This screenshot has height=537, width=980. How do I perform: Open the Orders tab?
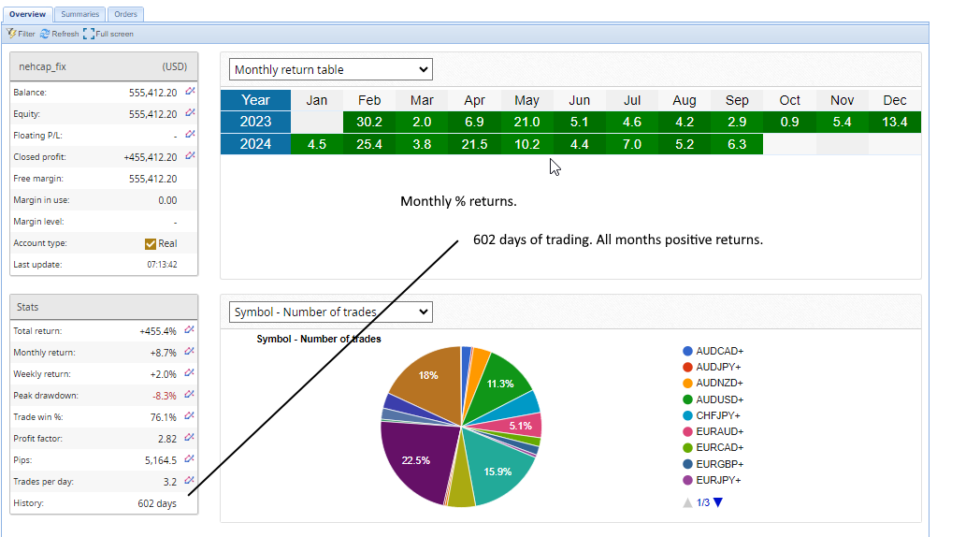point(125,14)
